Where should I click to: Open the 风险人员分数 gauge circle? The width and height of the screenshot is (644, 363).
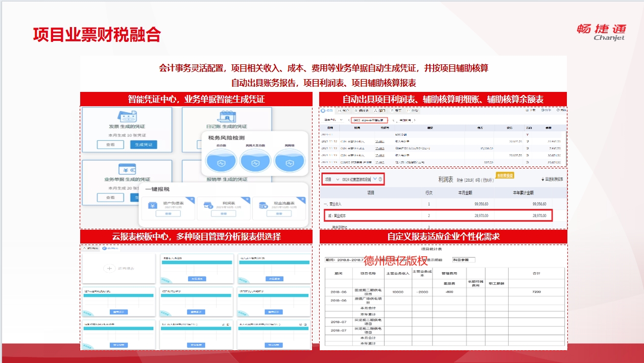(255, 161)
